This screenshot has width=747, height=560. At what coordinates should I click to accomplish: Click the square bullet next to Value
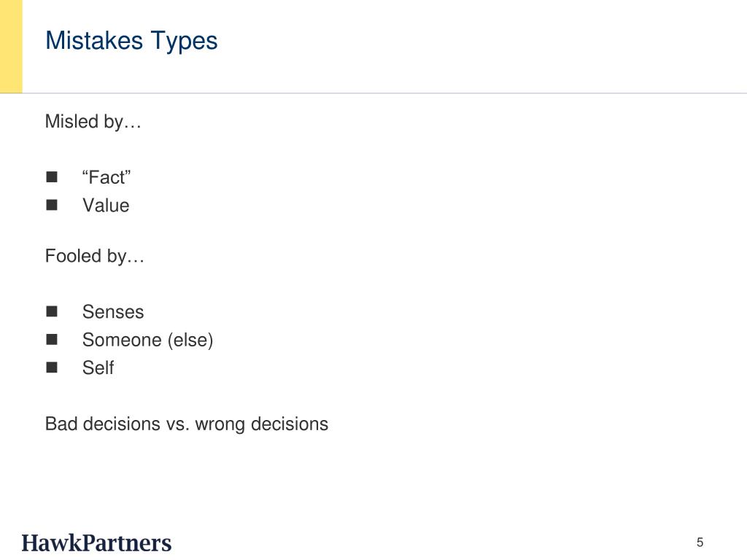coord(52,205)
